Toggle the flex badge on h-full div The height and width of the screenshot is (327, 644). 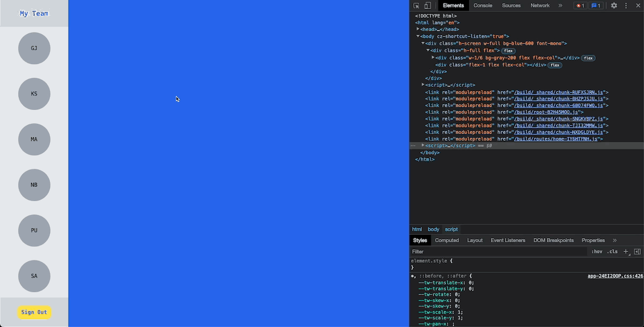508,51
